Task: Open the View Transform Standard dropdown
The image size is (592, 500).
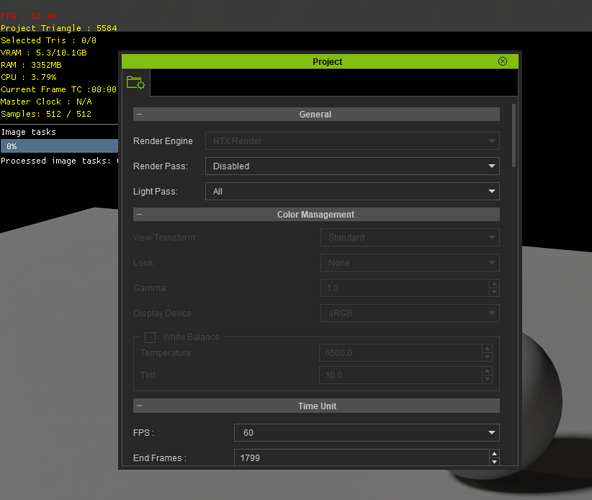Action: click(410, 238)
